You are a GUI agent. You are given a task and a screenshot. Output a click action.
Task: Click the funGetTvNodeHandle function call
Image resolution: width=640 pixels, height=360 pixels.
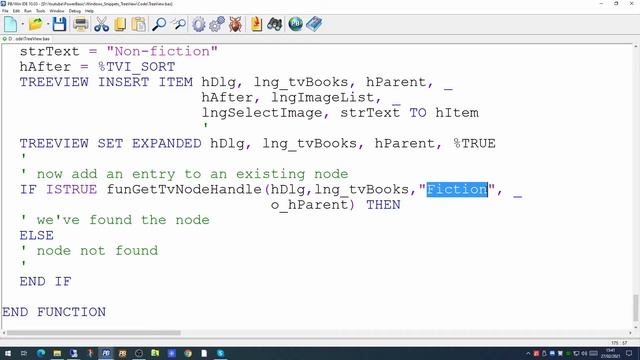184,189
